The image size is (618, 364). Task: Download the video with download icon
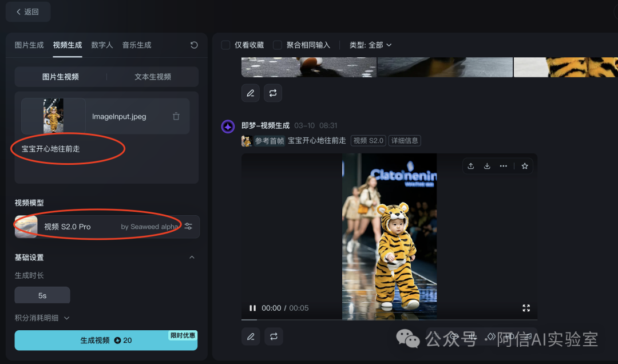[x=487, y=166]
